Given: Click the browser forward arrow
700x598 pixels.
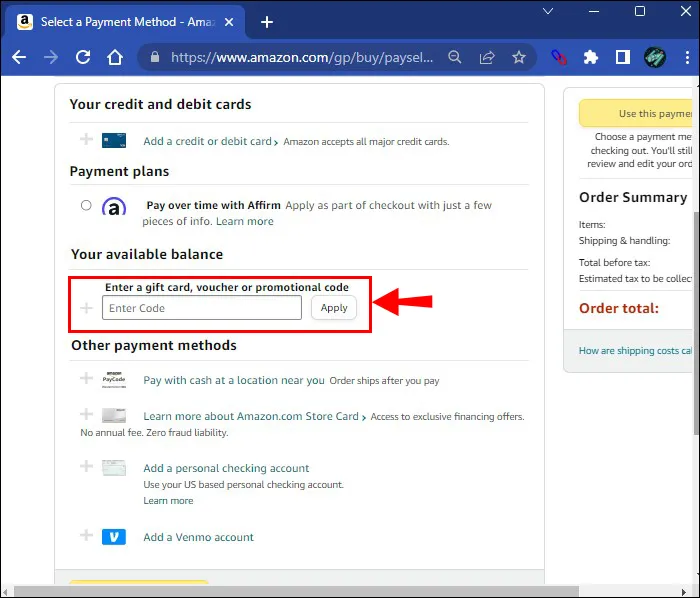Looking at the screenshot, I should click(x=51, y=57).
